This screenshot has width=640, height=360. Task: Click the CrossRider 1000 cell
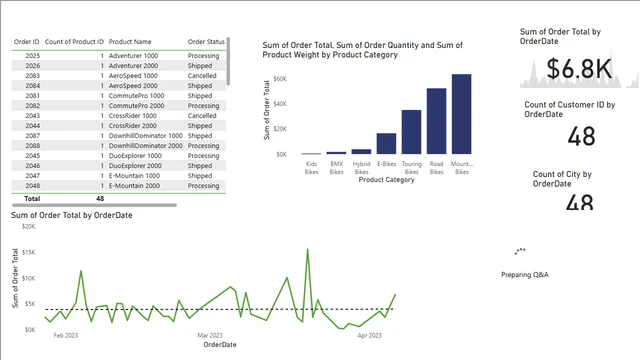point(133,116)
